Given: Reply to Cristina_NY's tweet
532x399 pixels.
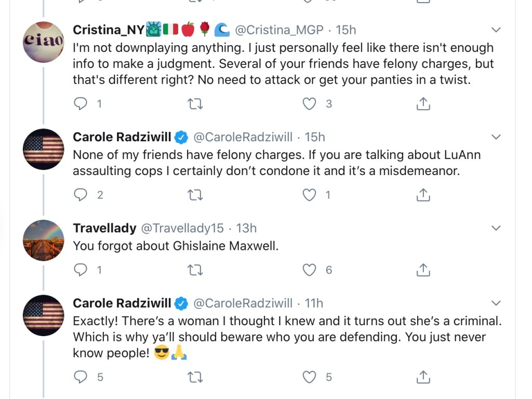Looking at the screenshot, I should (81, 103).
